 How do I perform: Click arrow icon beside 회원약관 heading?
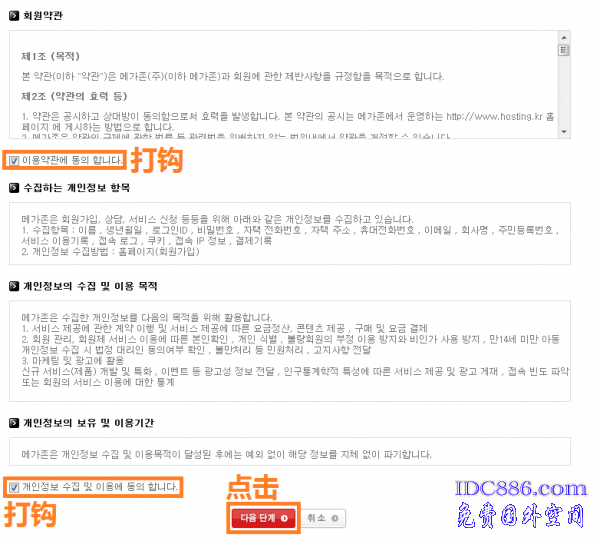tap(14, 16)
